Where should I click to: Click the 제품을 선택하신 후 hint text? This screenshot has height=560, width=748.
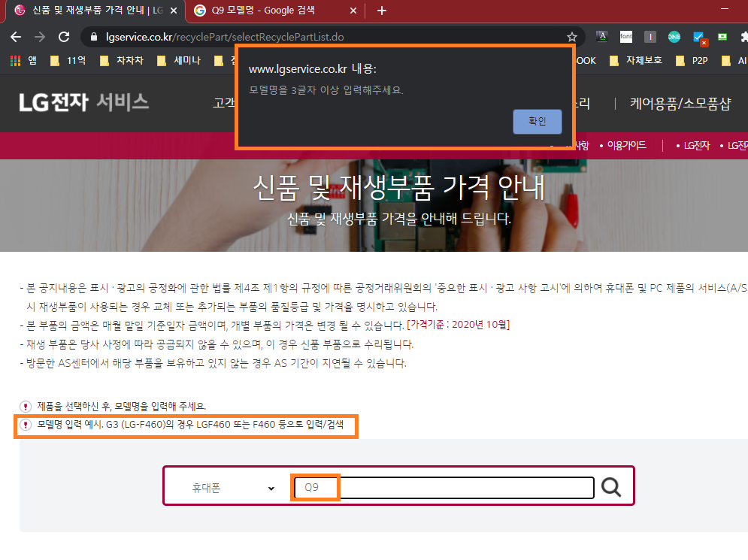click(121, 407)
